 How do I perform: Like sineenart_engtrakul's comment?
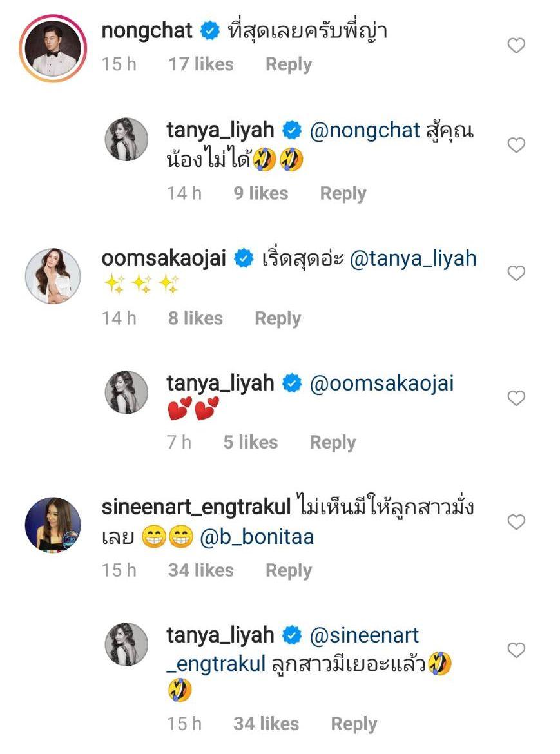click(516, 521)
